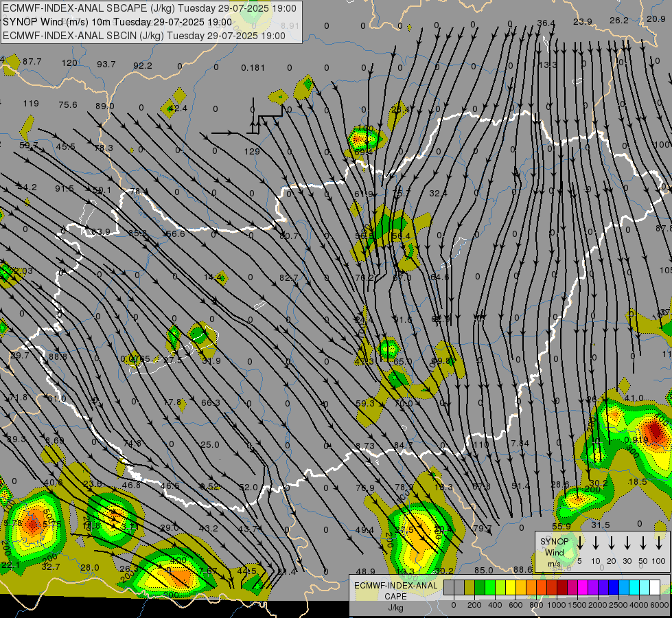
Task: Click the ECMWF-INDEX-ANAL CAPE J/kg legend label
Action: point(395,596)
